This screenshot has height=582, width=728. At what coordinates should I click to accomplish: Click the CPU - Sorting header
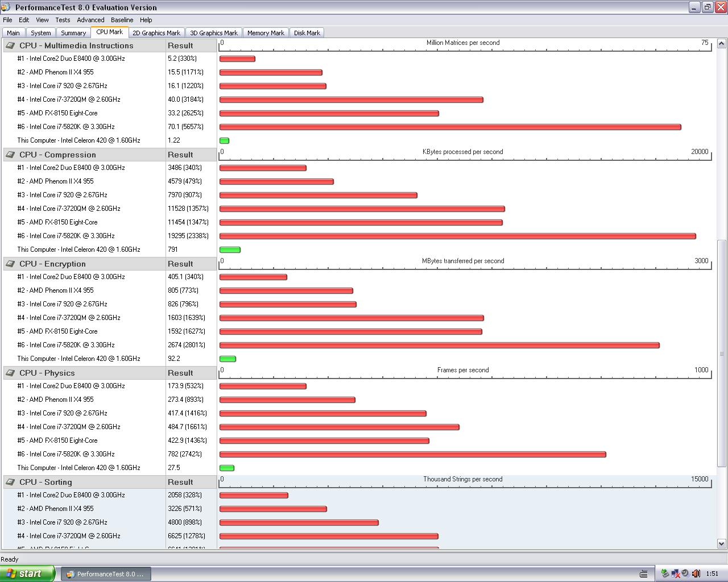pos(45,482)
